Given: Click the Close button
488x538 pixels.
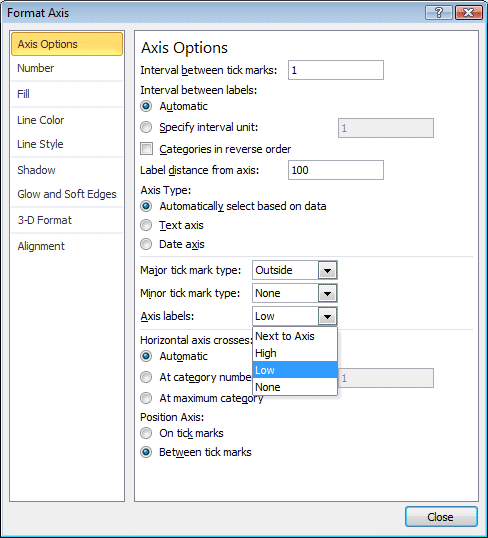Looking at the screenshot, I should tap(441, 517).
